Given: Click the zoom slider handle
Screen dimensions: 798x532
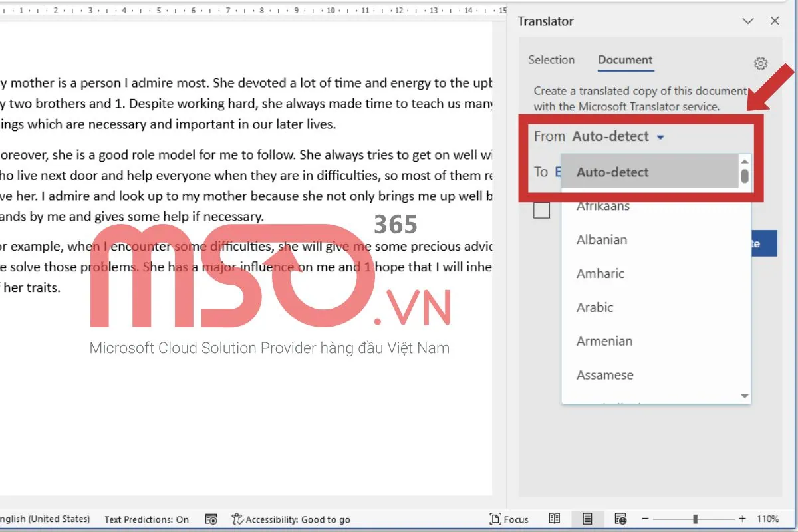Looking at the screenshot, I should pos(695,519).
